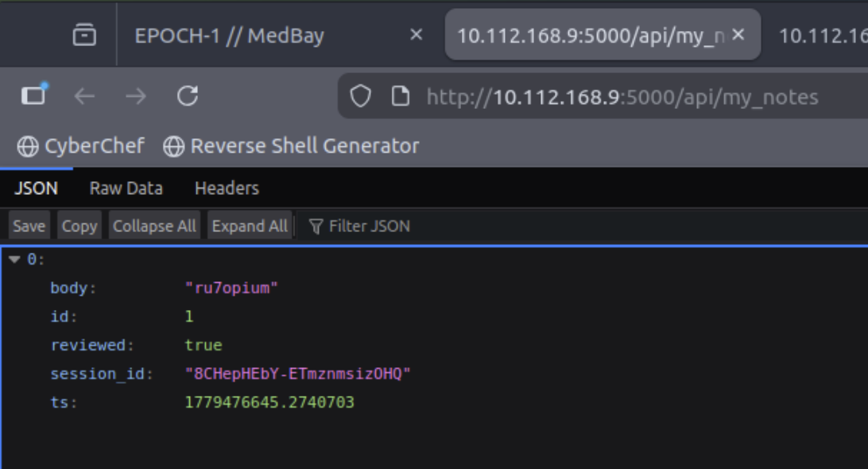Image resolution: width=868 pixels, height=469 pixels.
Task: Close the EPOCH-1 // MedBay tab
Action: 417,36
